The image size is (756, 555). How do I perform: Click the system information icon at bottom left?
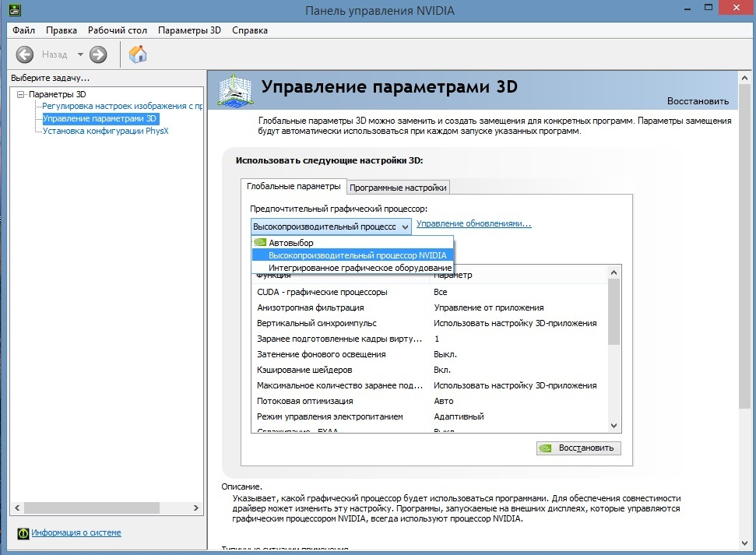(x=23, y=533)
